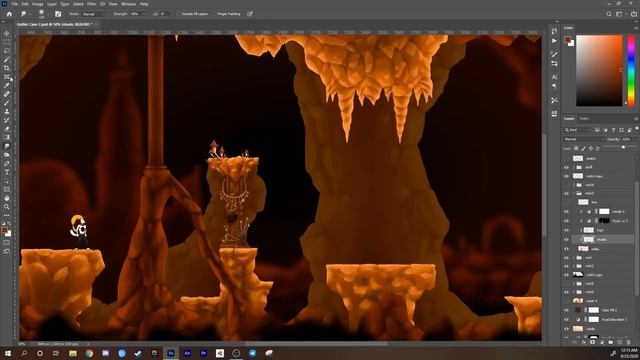Viewport: 640px width, 360px height.
Task: Click the foreground color swatch in toolbox
Action: (4, 231)
